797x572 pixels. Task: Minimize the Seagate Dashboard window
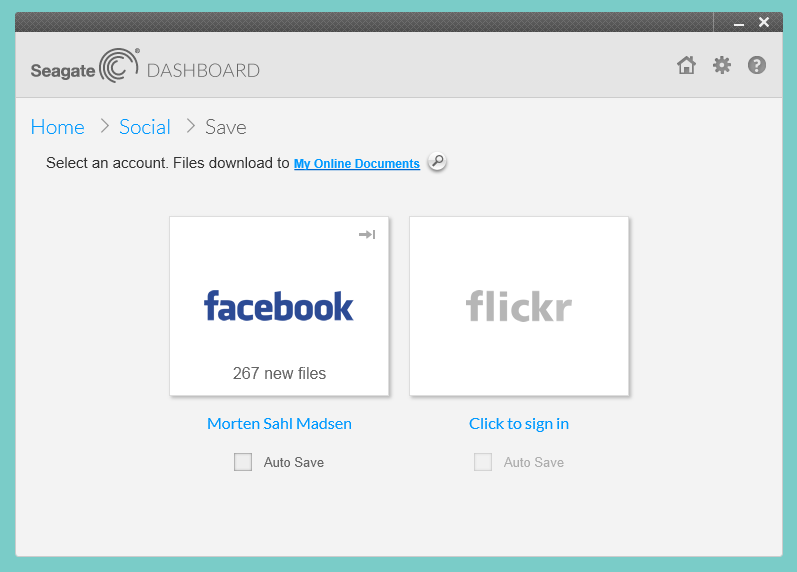tap(739, 22)
